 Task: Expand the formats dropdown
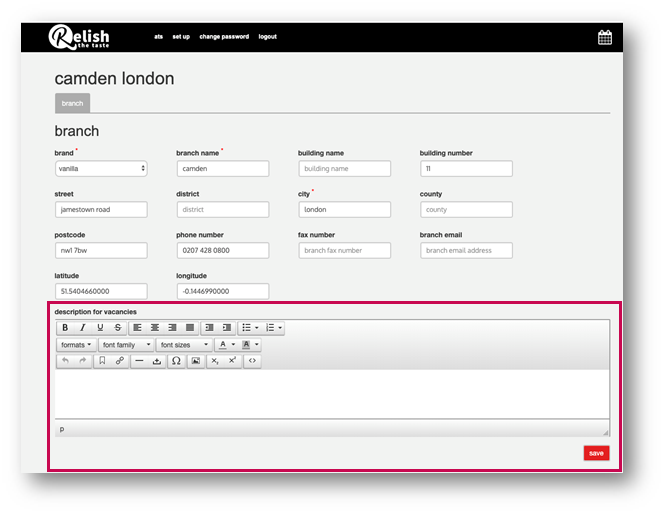click(76, 345)
